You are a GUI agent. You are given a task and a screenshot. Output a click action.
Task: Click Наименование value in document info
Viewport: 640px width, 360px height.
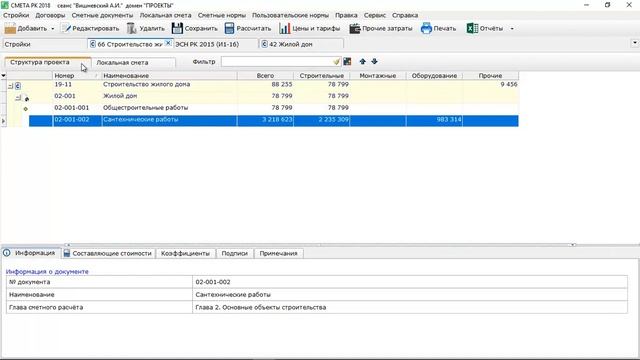pyautogui.click(x=410, y=295)
